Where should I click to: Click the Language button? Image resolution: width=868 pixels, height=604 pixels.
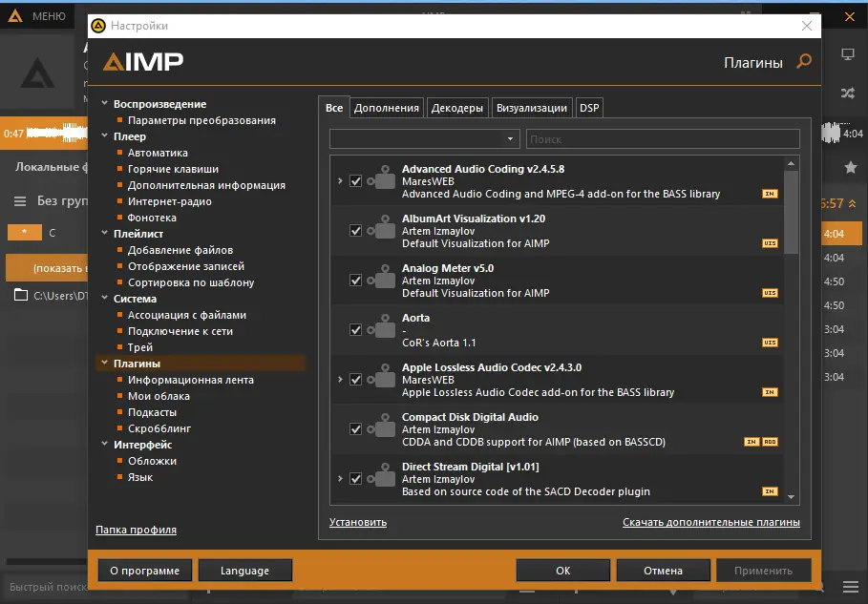pyautogui.click(x=244, y=571)
